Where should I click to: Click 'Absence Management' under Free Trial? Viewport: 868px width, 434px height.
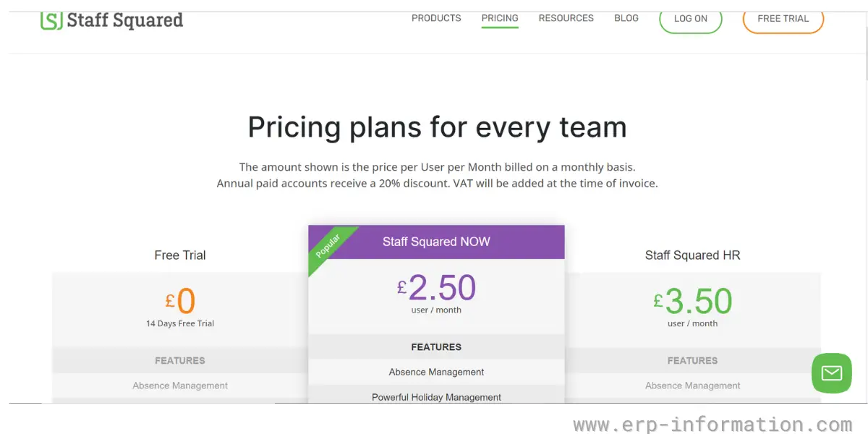[x=180, y=386]
